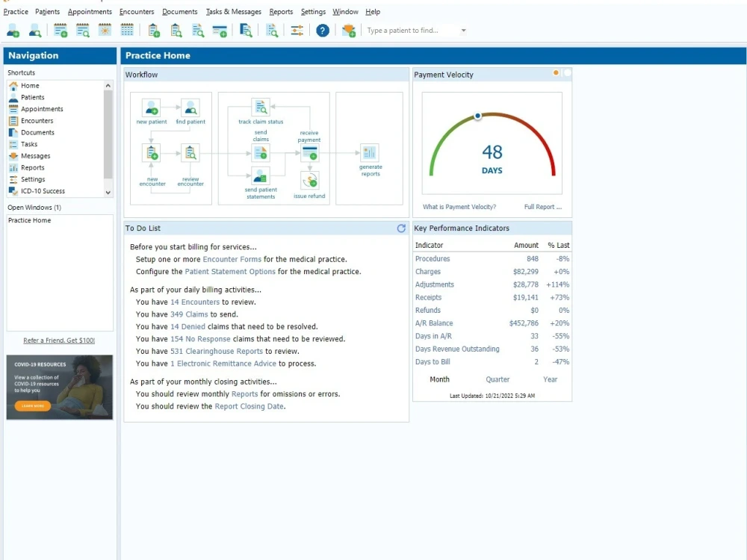Click the new encounter workflow icon
The height and width of the screenshot is (560, 747).
tap(152, 153)
